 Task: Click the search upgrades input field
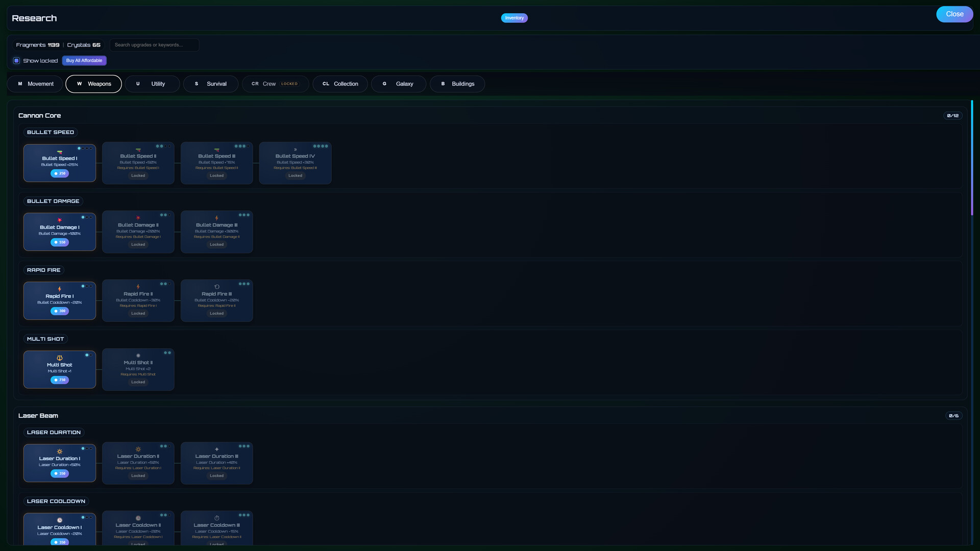click(x=154, y=45)
